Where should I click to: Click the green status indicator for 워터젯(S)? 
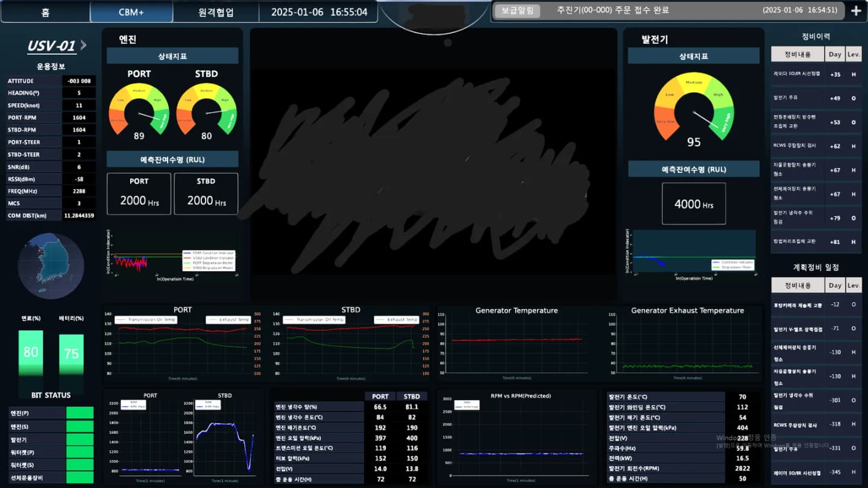click(x=80, y=465)
